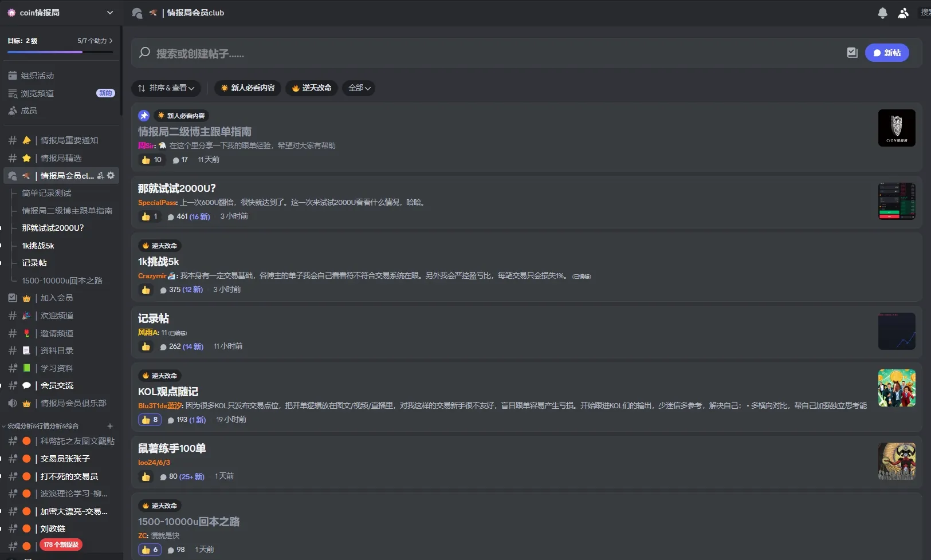Toggle thumbs-up reaction on KOL观点随记 post
The height and width of the screenshot is (560, 931).
click(150, 420)
